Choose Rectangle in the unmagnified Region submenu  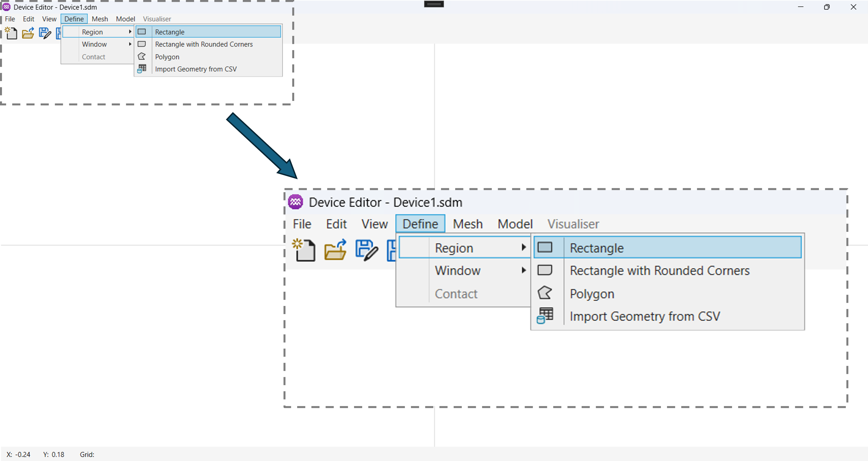click(208, 32)
